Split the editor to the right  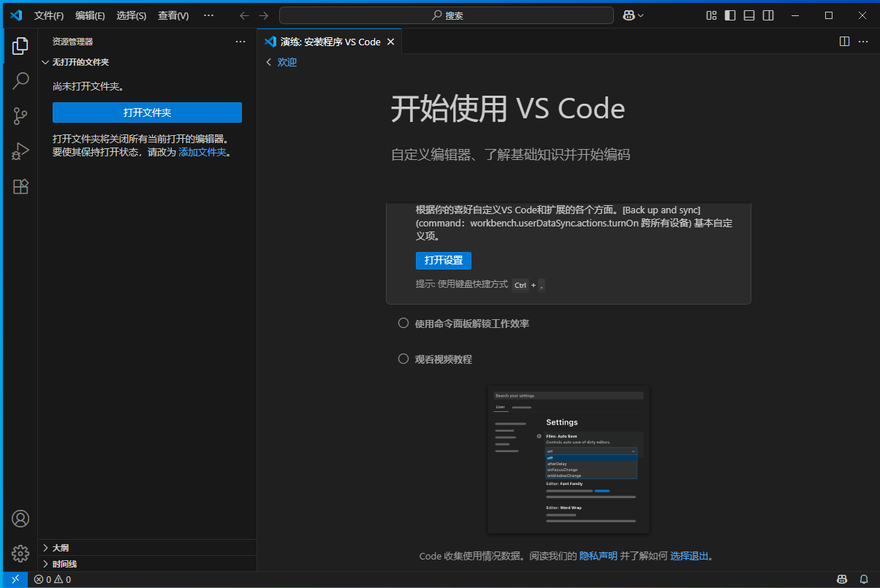(x=844, y=42)
